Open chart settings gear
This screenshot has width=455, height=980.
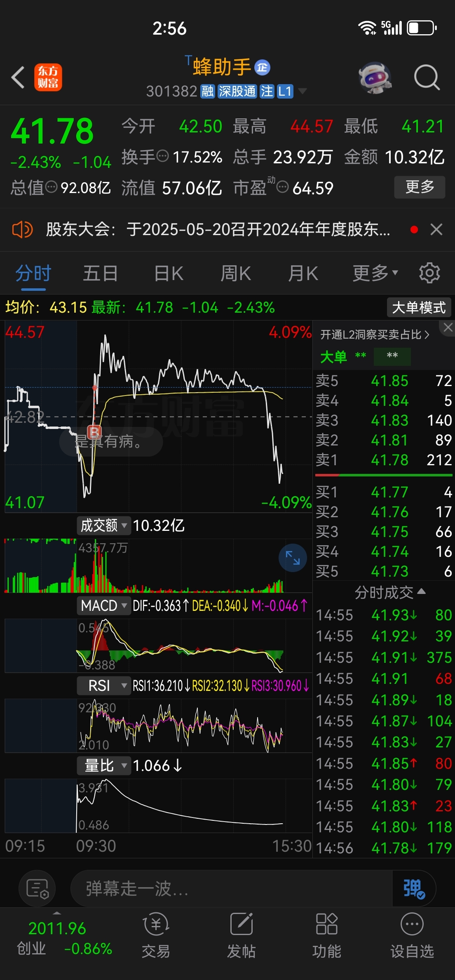pos(429,273)
